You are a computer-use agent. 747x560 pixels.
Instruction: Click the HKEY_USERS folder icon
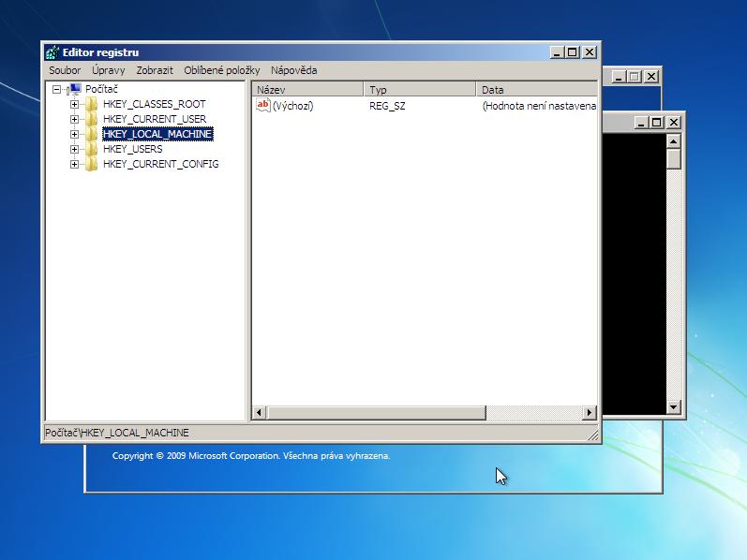tap(91, 149)
